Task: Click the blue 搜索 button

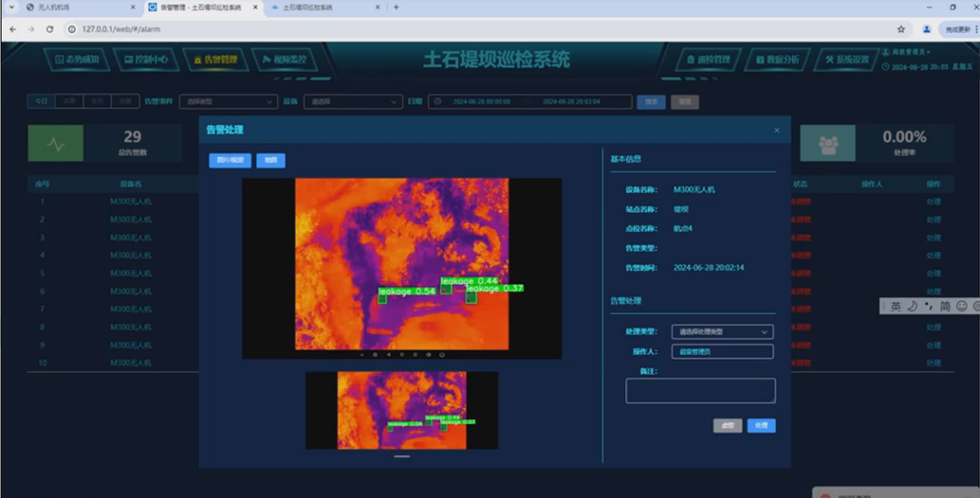Action: [x=651, y=102]
